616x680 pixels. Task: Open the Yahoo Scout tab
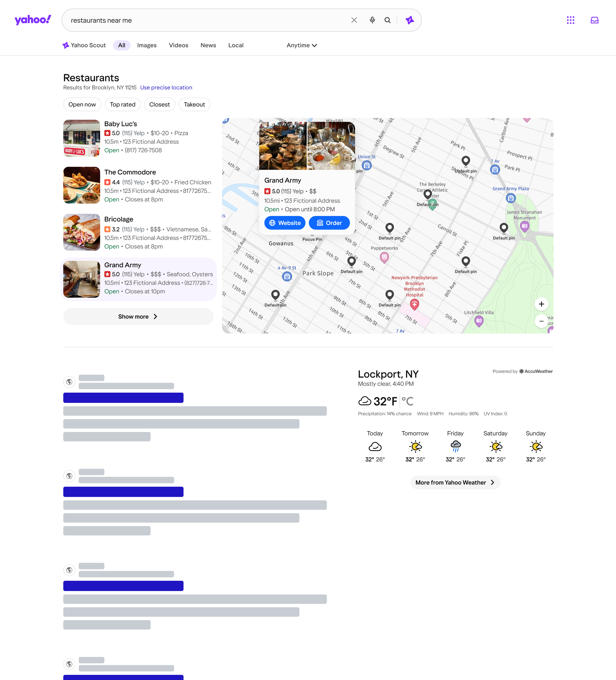[x=84, y=45]
